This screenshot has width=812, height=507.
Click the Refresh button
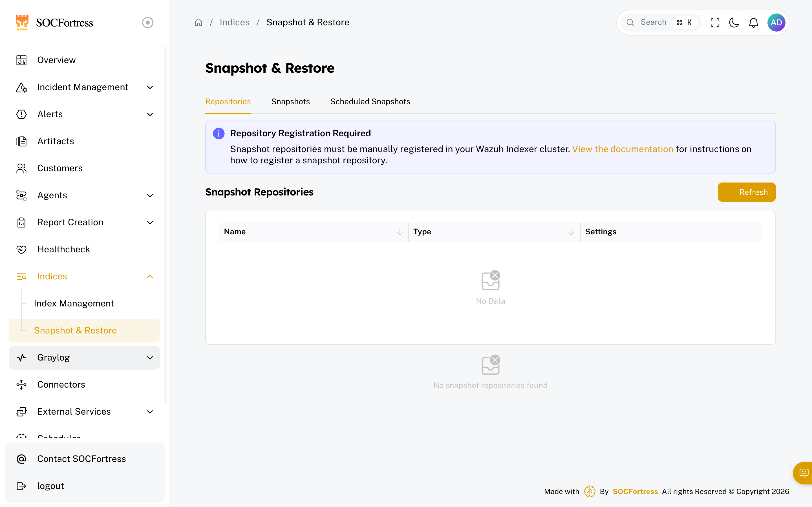[x=746, y=192]
